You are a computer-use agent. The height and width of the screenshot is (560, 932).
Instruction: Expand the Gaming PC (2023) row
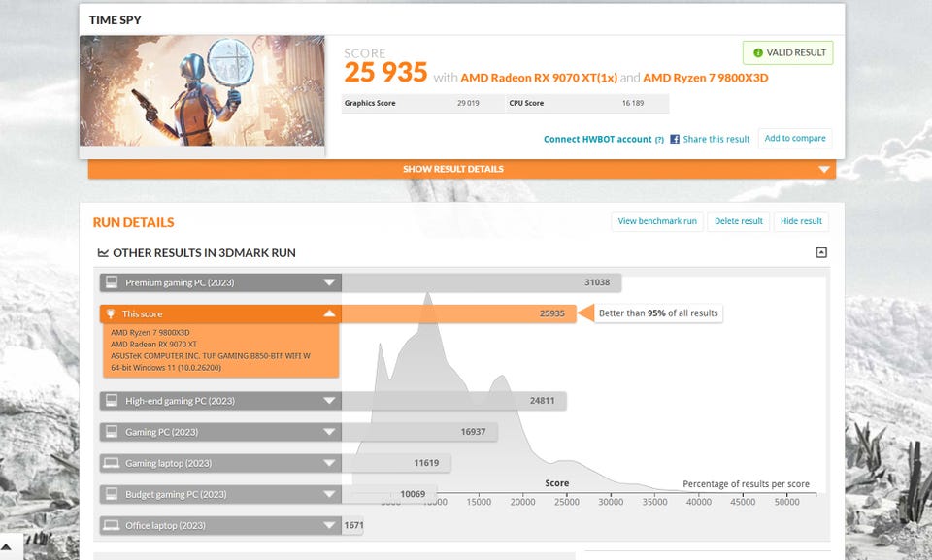click(x=220, y=432)
